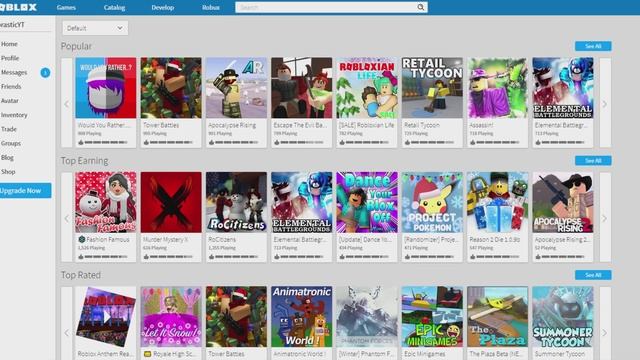Image resolution: width=640 pixels, height=360 pixels.
Task: Open the Robux menu
Action: tap(211, 7)
